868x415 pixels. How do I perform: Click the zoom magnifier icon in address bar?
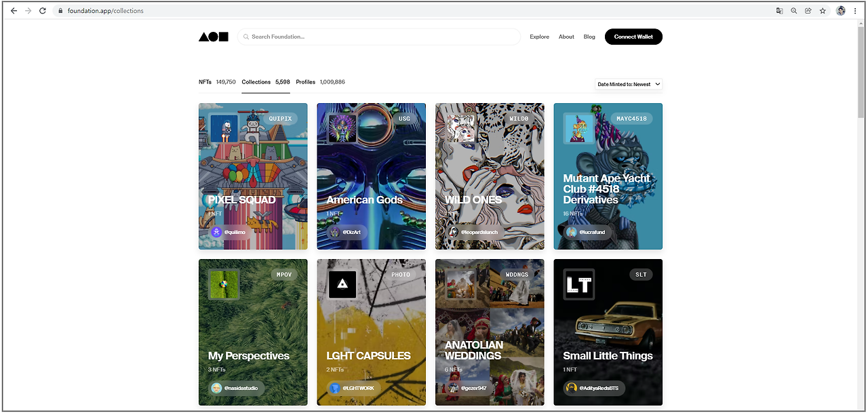tap(794, 11)
